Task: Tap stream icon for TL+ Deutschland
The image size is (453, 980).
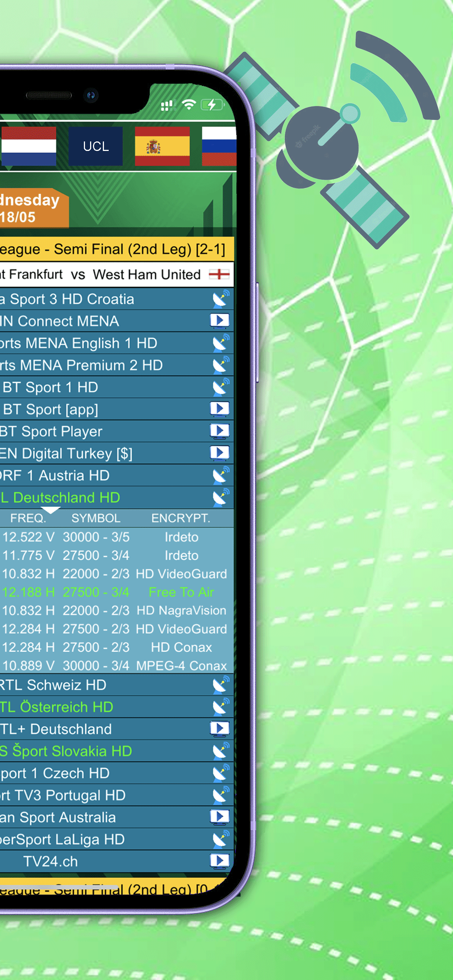Action: pos(220,728)
